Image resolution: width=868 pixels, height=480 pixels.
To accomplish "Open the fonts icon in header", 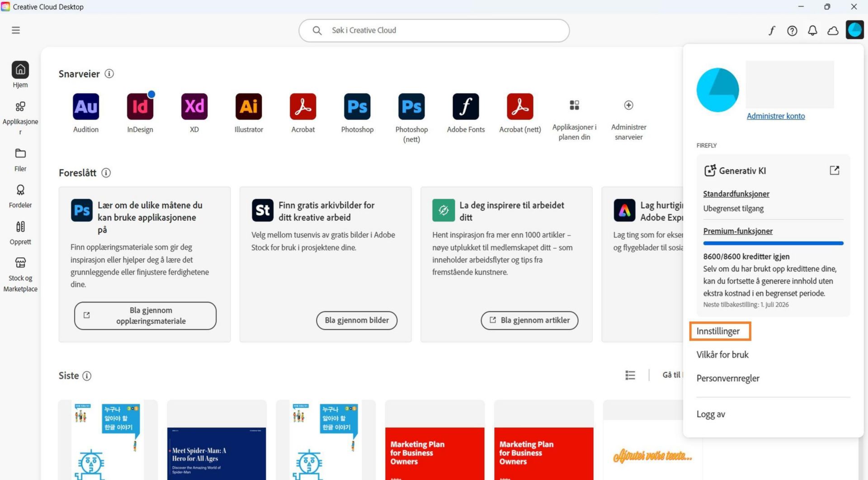I will (x=772, y=30).
